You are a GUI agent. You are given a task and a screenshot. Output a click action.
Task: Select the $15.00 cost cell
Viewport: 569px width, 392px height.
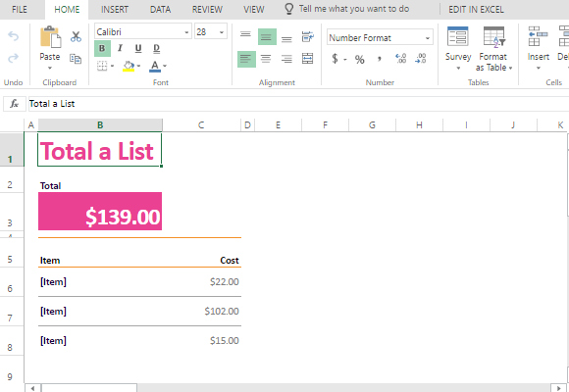click(201, 341)
